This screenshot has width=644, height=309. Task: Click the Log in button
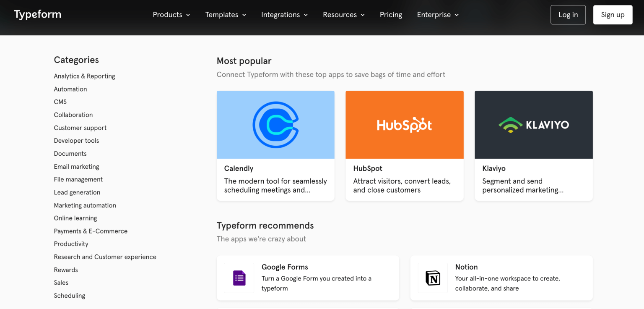coord(568,15)
